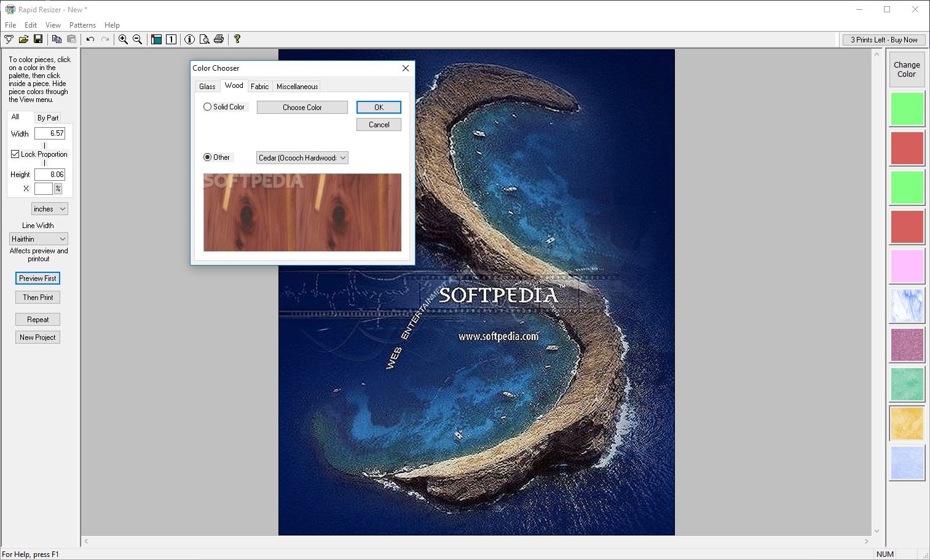Open the View menu
Image resolution: width=930 pixels, height=560 pixels.
pyautogui.click(x=53, y=25)
